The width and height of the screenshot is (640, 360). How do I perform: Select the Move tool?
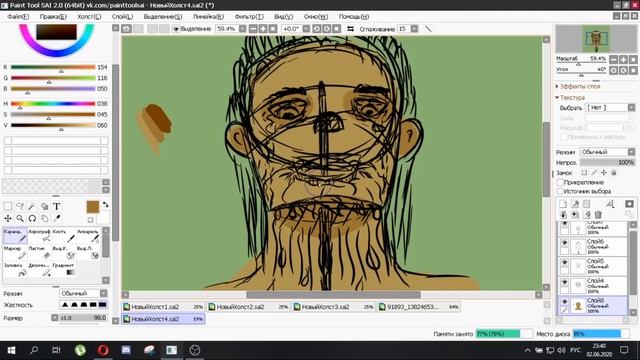[x=8, y=219]
